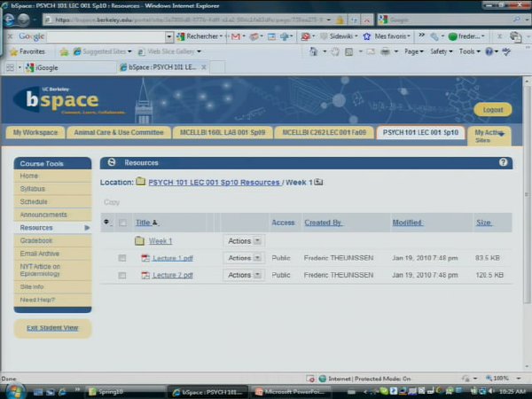Click the Lecture 1.pdf file icon

pyautogui.click(x=145, y=258)
